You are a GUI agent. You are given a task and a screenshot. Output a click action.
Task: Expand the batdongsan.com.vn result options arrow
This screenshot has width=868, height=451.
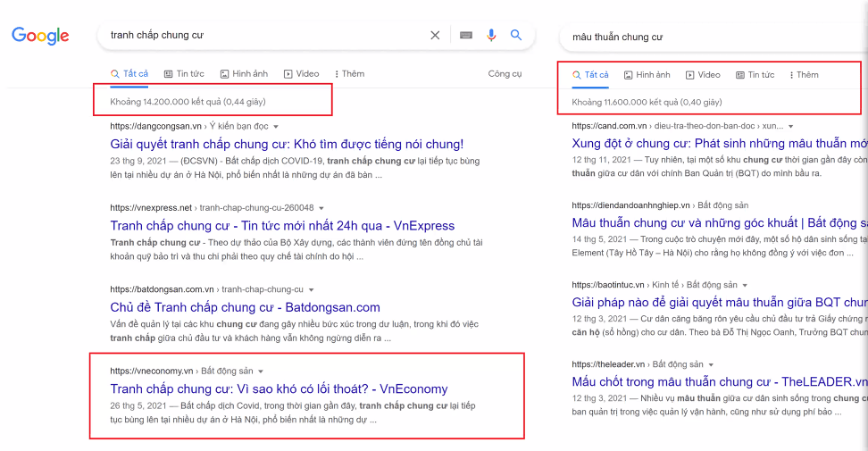tap(311, 290)
